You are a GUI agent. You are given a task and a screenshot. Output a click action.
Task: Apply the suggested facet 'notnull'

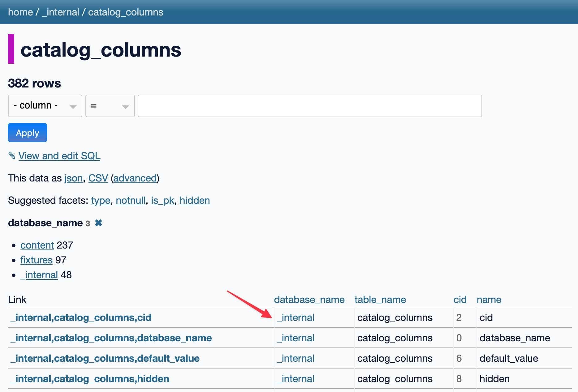(131, 201)
